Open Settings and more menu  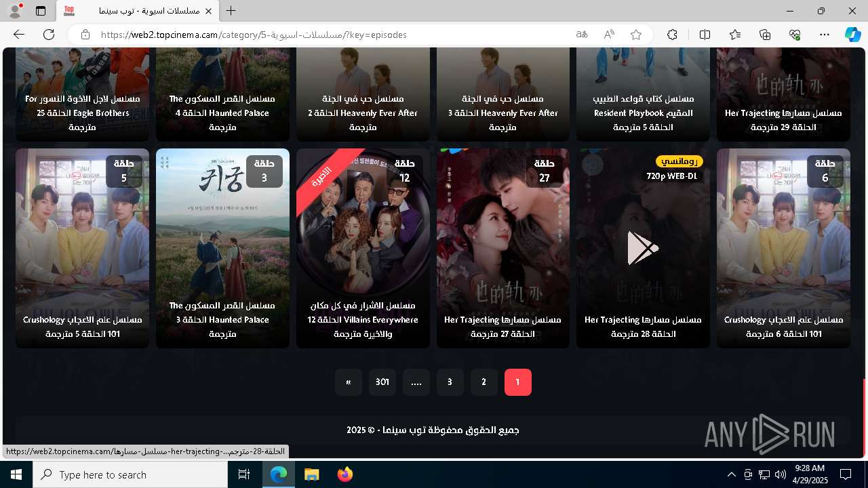coord(825,35)
